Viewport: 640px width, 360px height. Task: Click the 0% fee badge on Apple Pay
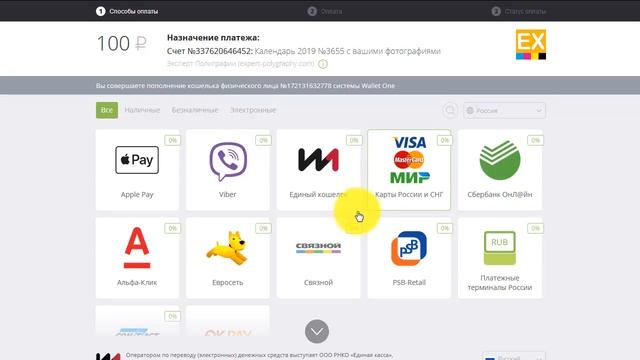pos(173,140)
